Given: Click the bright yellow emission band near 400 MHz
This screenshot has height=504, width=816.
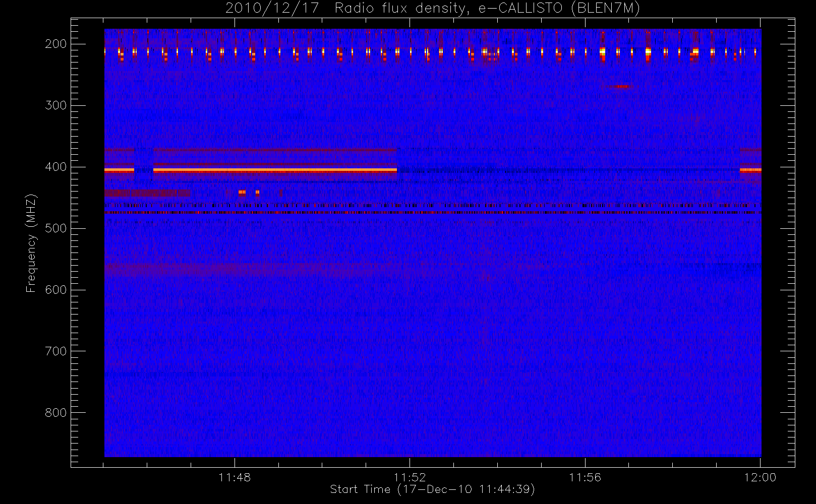Looking at the screenshot, I should (x=275, y=170).
